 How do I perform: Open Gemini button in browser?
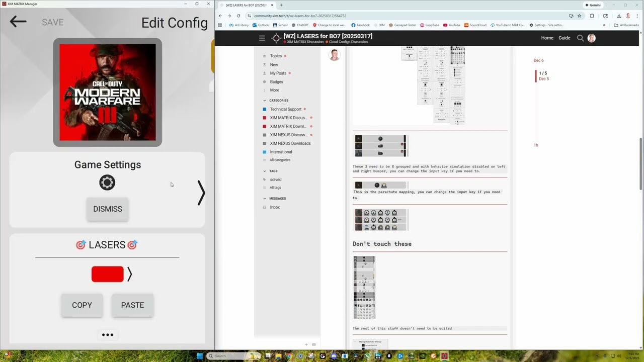click(x=593, y=5)
